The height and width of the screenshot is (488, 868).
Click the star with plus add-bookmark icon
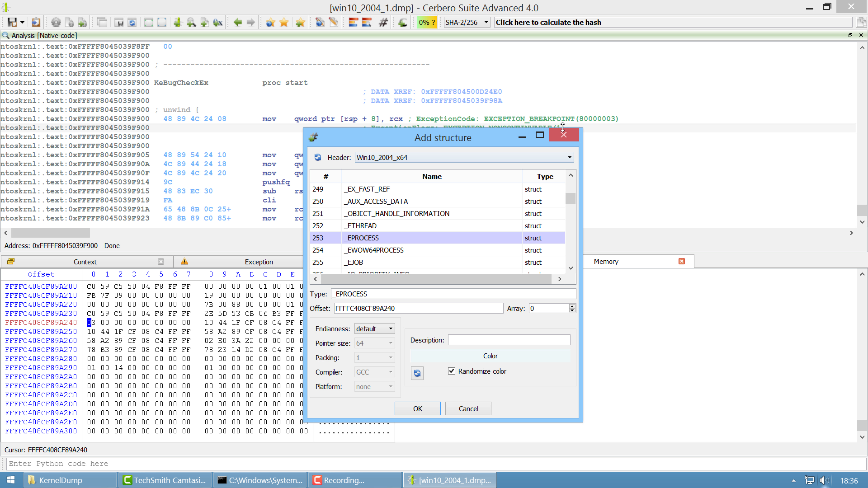(300, 22)
